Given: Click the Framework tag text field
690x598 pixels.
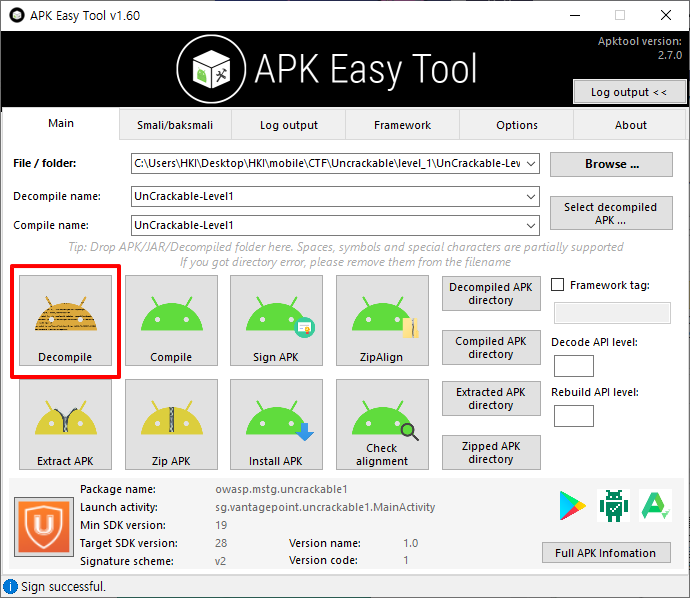Looking at the screenshot, I should click(x=612, y=313).
